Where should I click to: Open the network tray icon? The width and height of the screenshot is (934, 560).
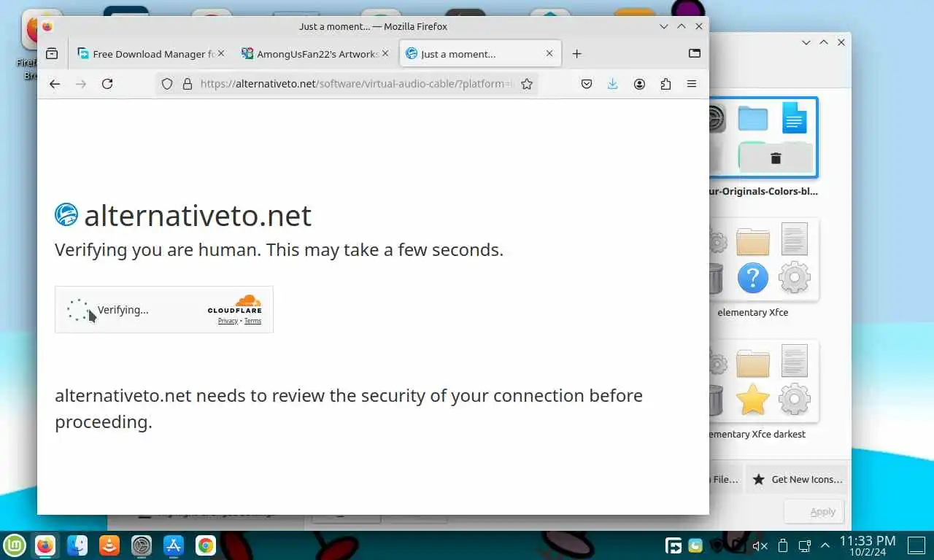coord(805,545)
